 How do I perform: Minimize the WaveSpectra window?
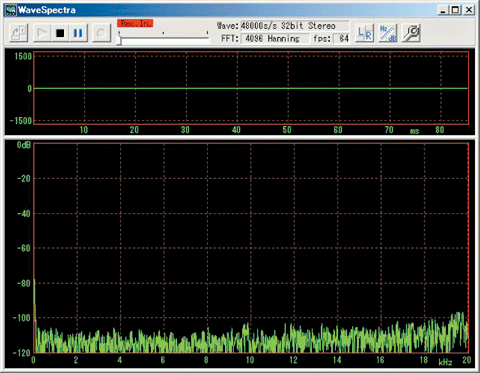[x=443, y=10]
